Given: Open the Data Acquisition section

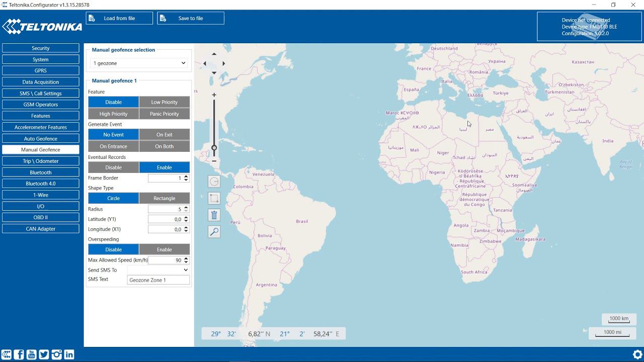Looking at the screenshot, I should [41, 82].
